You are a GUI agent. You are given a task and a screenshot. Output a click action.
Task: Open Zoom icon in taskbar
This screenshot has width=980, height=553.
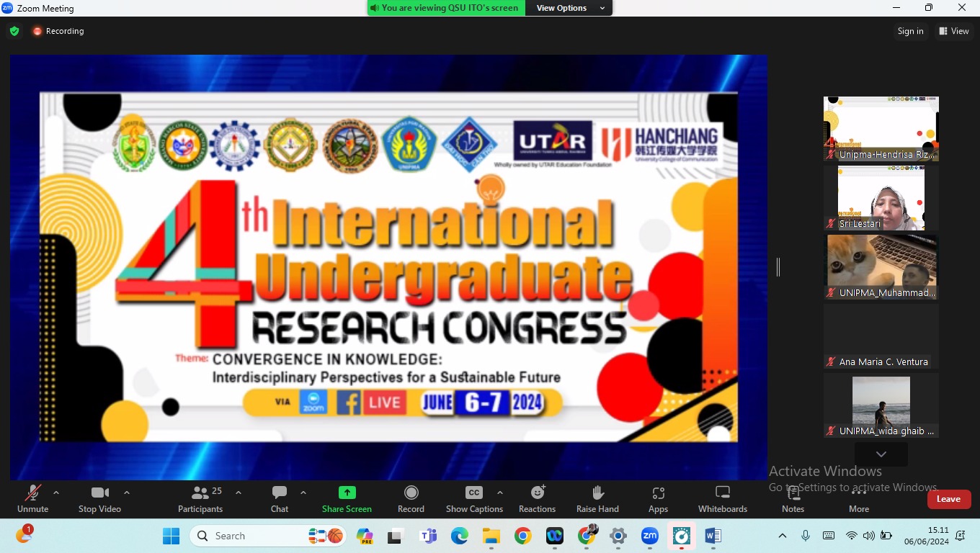coord(650,536)
